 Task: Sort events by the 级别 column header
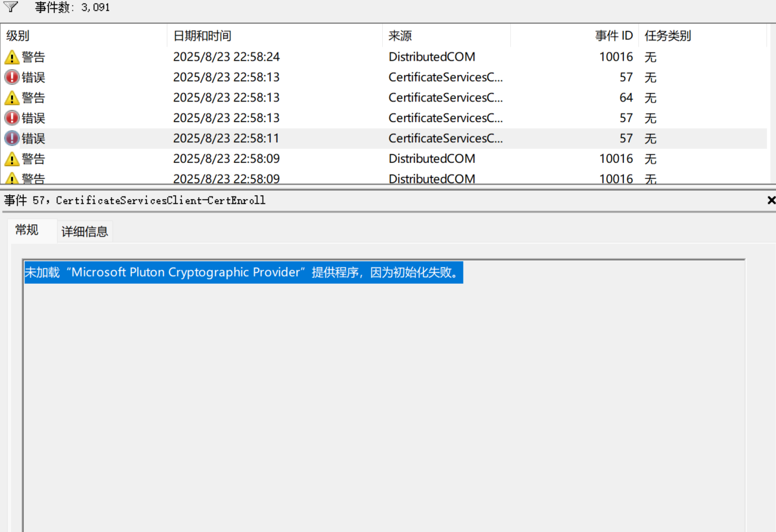pyautogui.click(x=17, y=36)
